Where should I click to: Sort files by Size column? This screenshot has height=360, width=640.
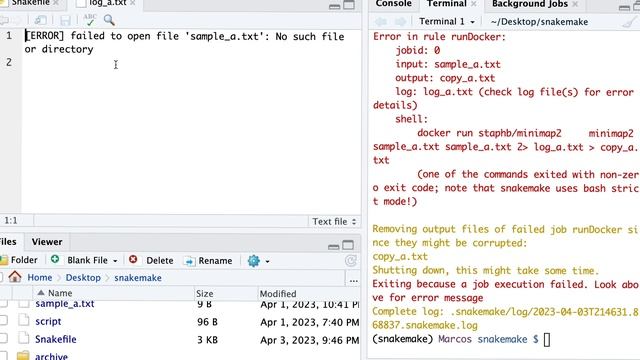[x=204, y=293]
